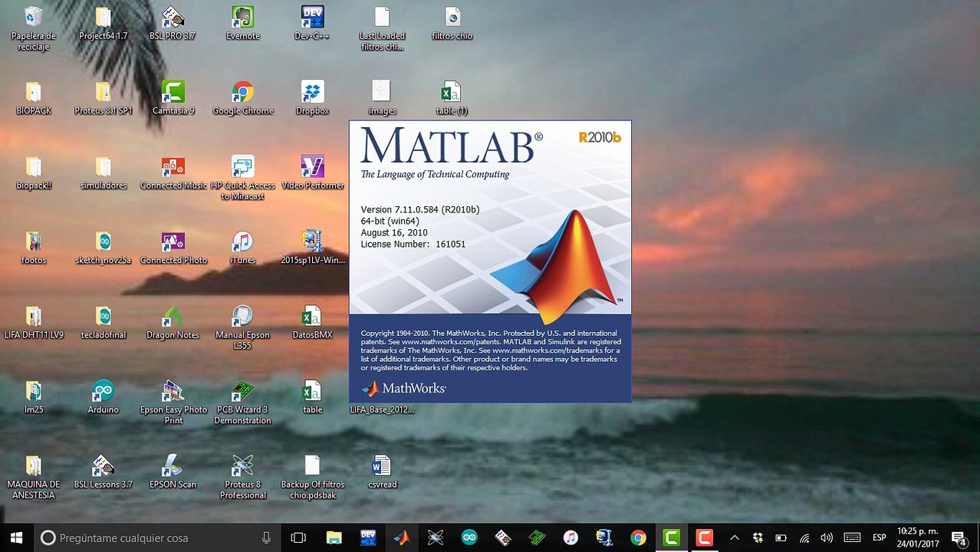980x552 pixels.
Task: Activate Cortana microphone icon
Action: point(266,537)
